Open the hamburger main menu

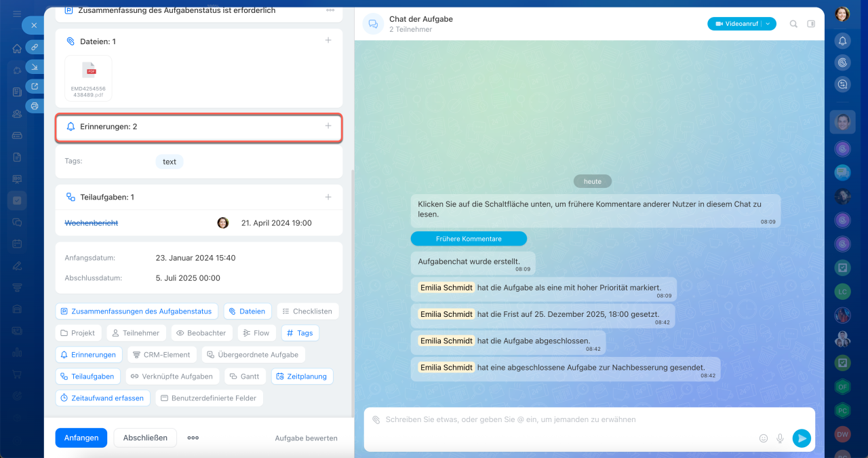point(17,14)
